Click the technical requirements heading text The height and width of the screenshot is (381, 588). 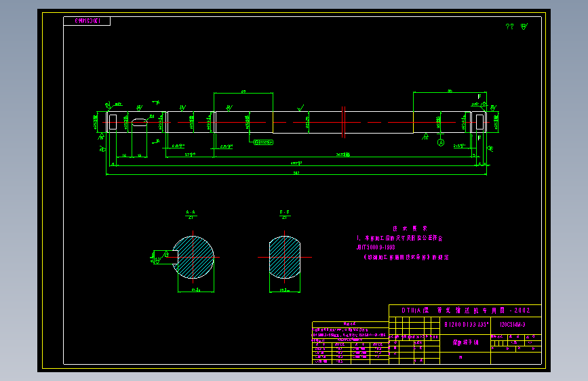click(x=410, y=228)
